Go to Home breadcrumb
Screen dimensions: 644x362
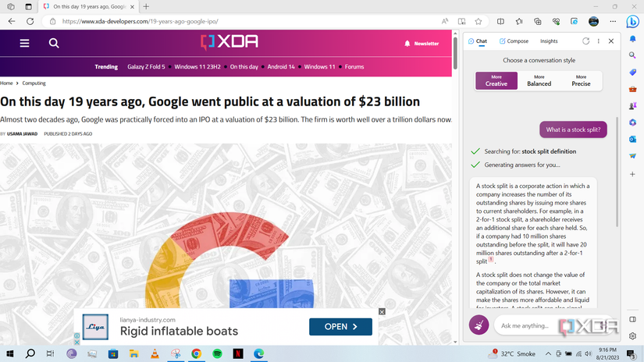click(x=6, y=83)
